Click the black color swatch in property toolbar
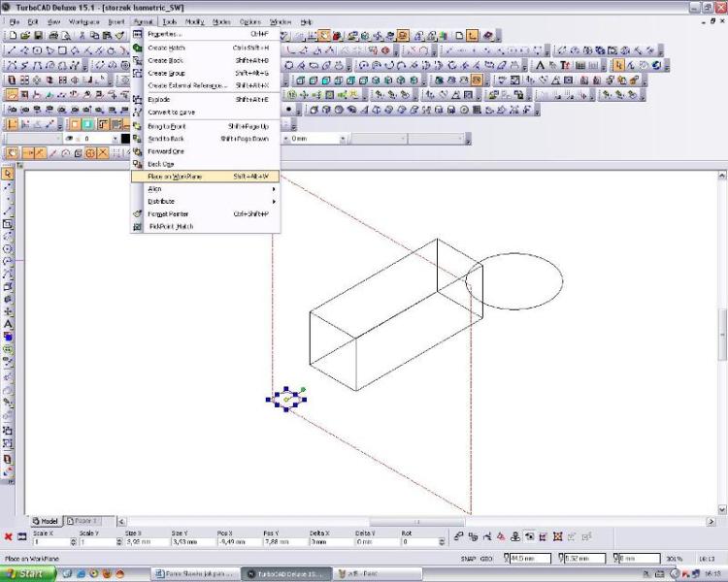The width and height of the screenshot is (728, 582). (x=125, y=139)
